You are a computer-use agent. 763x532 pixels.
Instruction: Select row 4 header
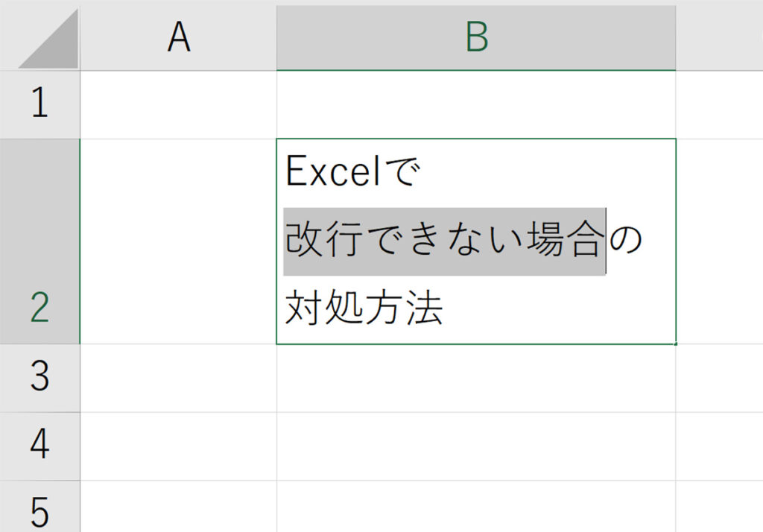point(40,446)
